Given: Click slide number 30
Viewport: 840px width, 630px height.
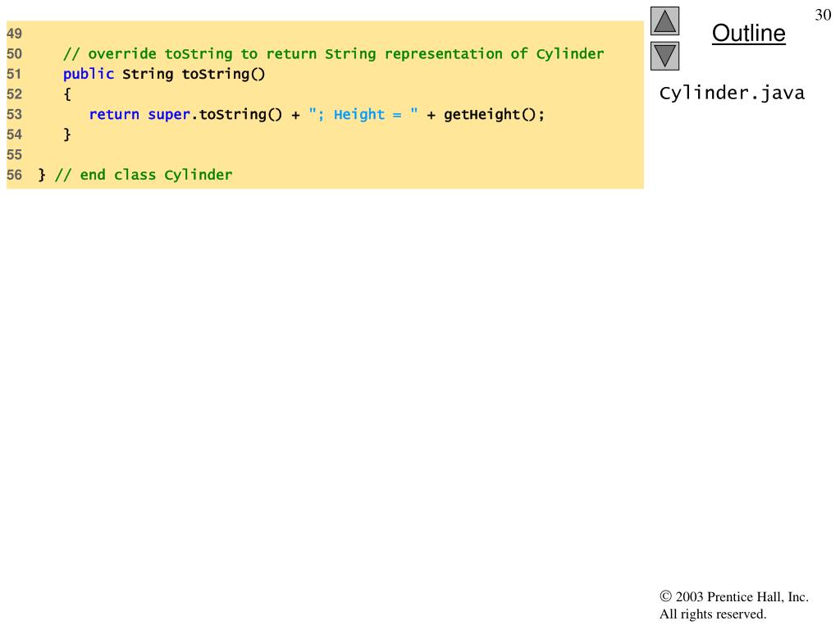Looking at the screenshot, I should coord(823,15).
